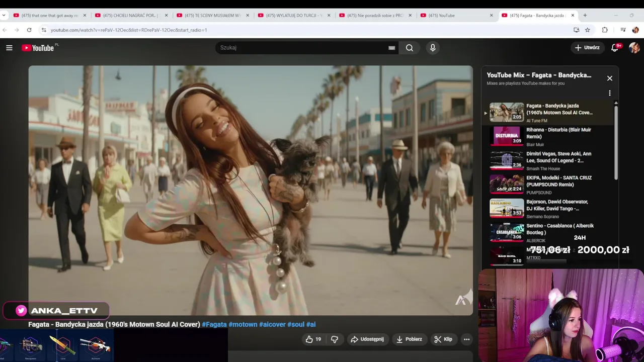Viewport: 644px width, 362px height.
Task: Click the magnifier search button
Action: click(410, 48)
